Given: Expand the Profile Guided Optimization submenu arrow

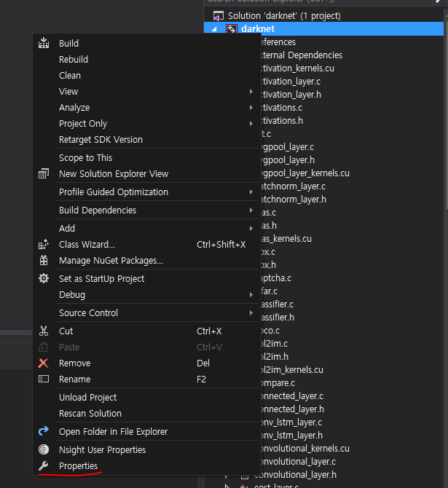Looking at the screenshot, I should tap(251, 192).
